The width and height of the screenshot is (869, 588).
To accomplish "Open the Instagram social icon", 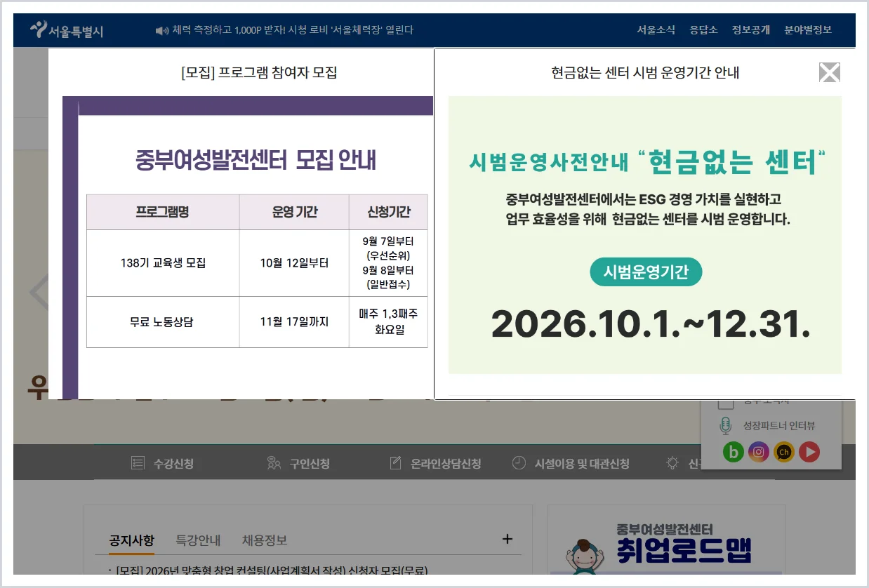I will 758,453.
